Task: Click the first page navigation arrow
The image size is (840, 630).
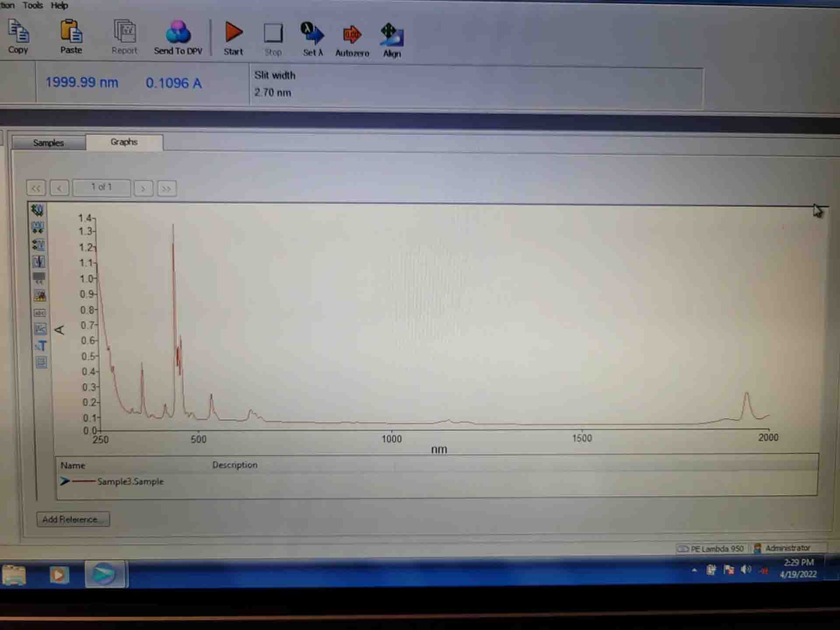Action: [x=36, y=189]
